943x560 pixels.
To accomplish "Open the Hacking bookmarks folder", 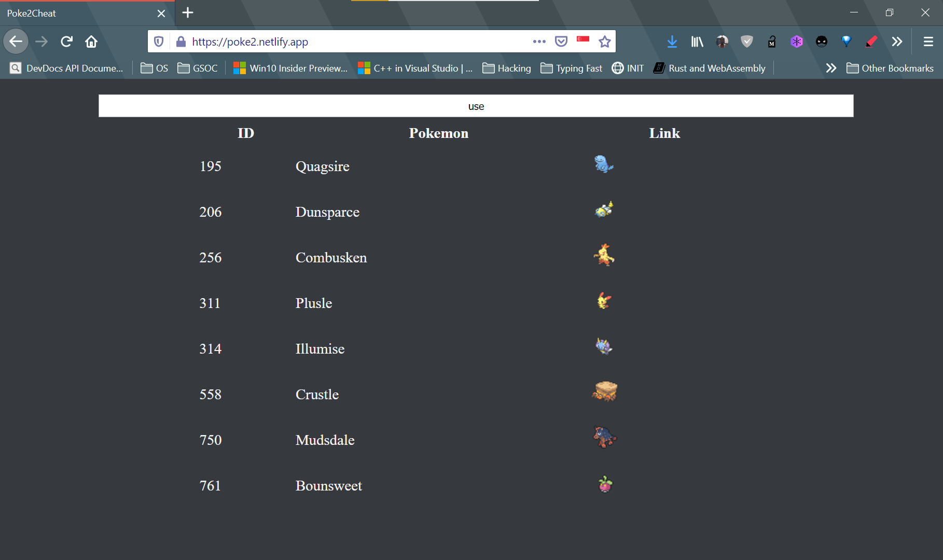I will point(507,68).
